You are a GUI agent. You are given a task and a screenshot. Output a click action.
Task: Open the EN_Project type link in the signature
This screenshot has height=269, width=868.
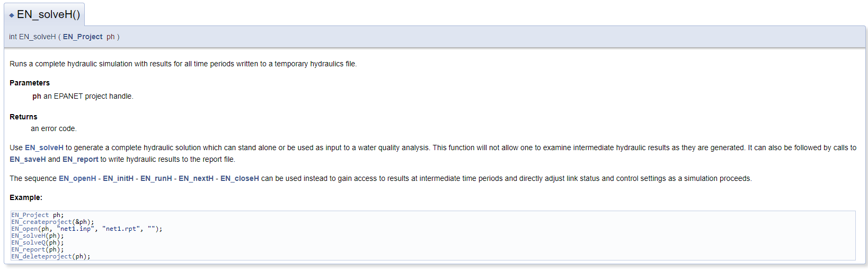[83, 37]
